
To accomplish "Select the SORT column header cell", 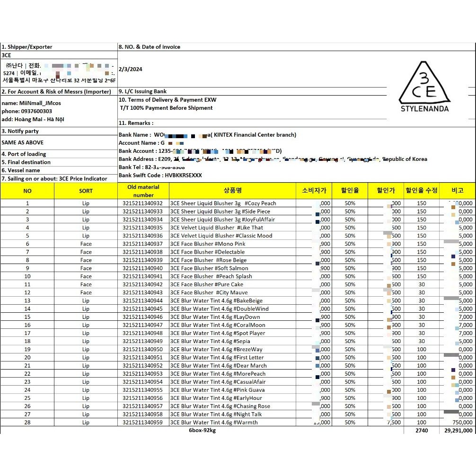I will click(86, 191).
